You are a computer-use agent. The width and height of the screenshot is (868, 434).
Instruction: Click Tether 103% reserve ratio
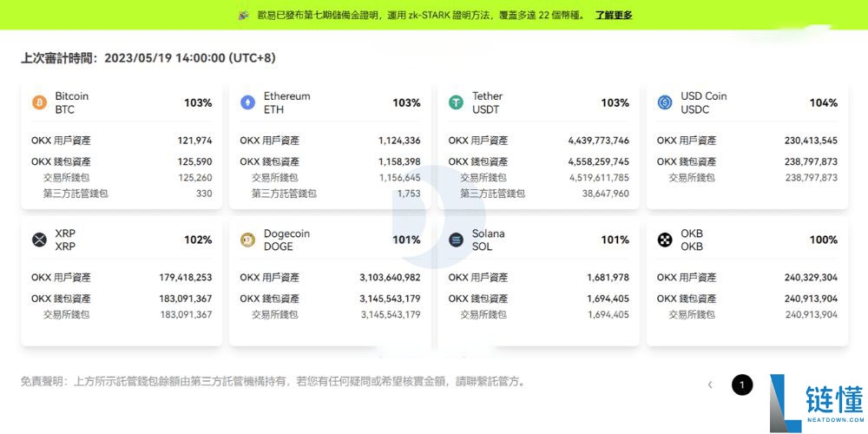tap(615, 103)
